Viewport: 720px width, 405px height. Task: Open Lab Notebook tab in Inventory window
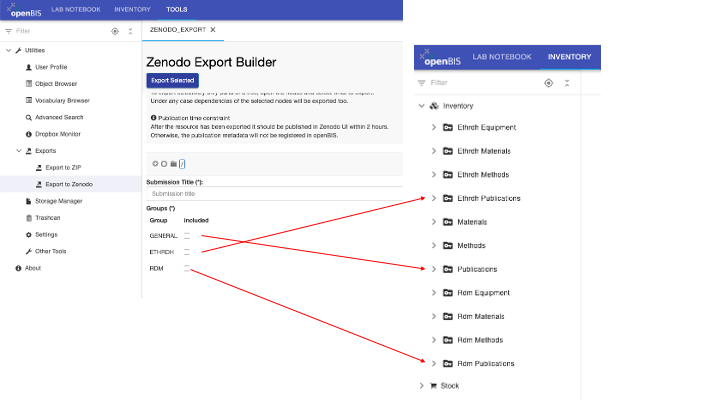pyautogui.click(x=502, y=57)
